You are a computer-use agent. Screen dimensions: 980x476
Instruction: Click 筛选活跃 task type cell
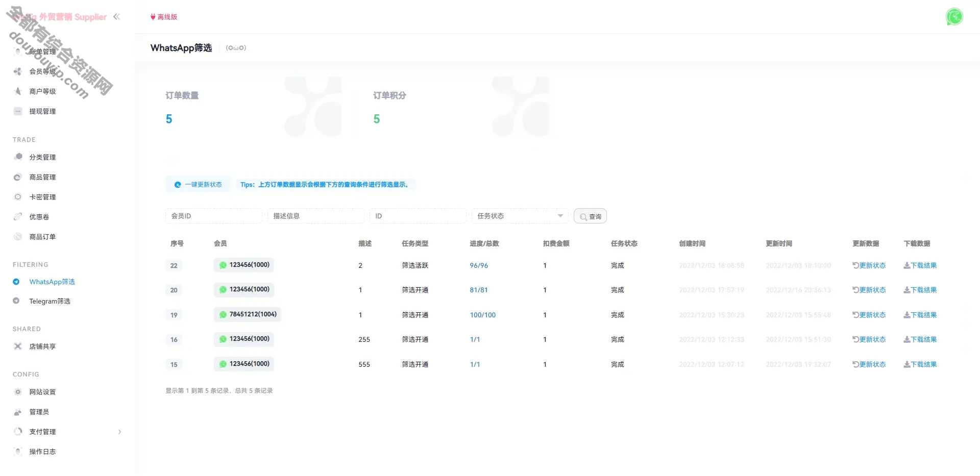click(x=415, y=265)
